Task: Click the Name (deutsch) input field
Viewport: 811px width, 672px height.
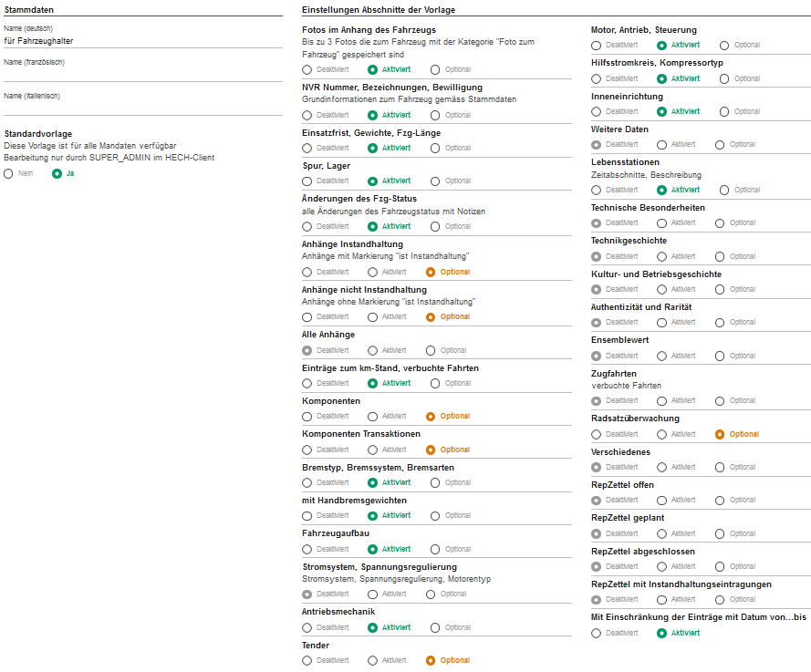Action: coord(142,41)
